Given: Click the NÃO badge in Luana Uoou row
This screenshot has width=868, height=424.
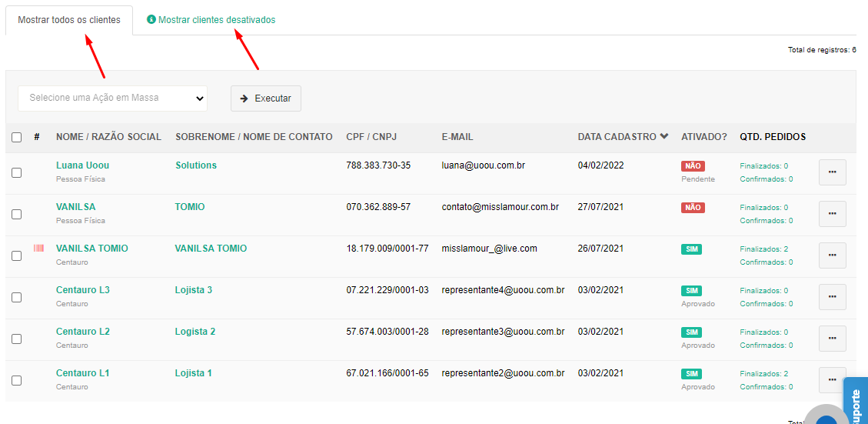Looking at the screenshot, I should pyautogui.click(x=693, y=165).
